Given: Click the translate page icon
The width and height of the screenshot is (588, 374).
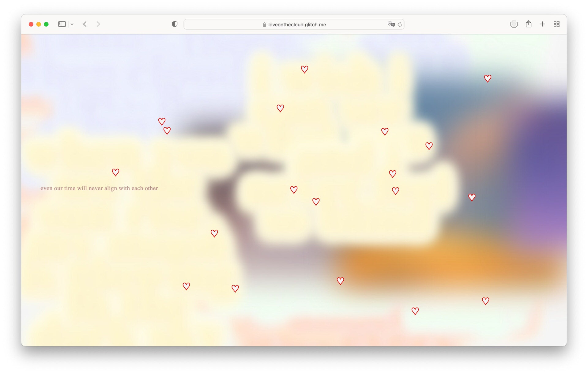Looking at the screenshot, I should 391,24.
